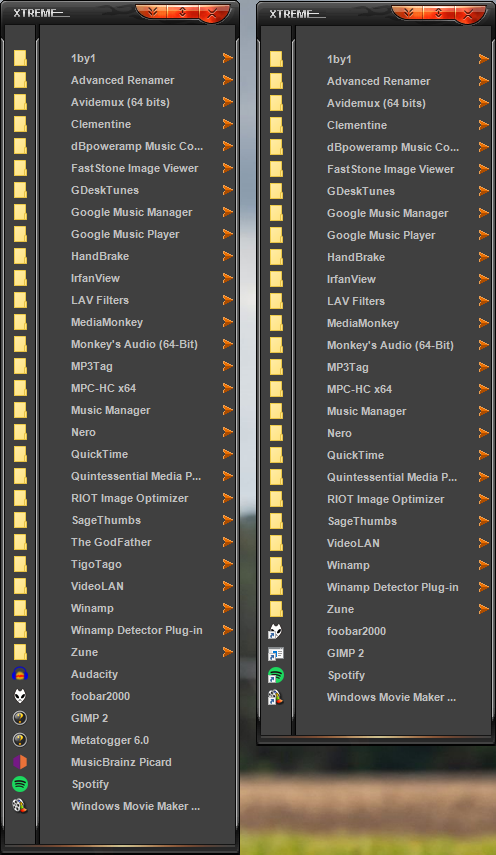Screen dimensions: 496x855
Task: Expand The GodFather submenu arrow
Action: [x=228, y=542]
